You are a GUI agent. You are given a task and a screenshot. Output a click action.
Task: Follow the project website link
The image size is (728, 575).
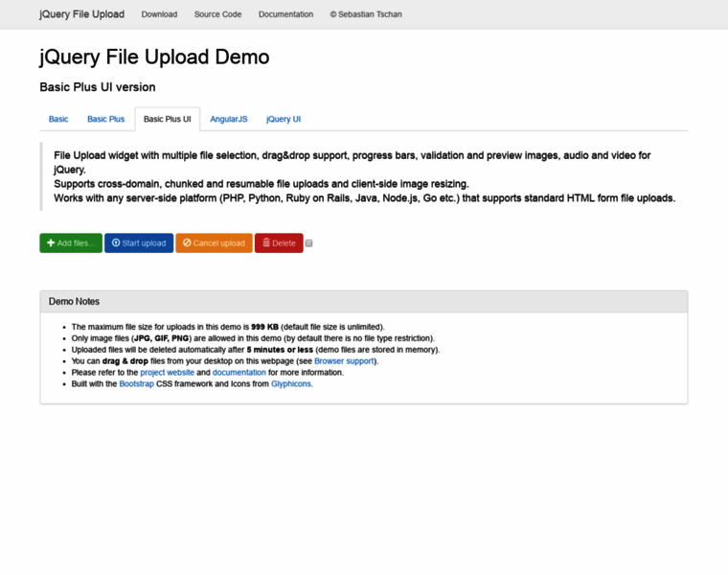point(167,373)
